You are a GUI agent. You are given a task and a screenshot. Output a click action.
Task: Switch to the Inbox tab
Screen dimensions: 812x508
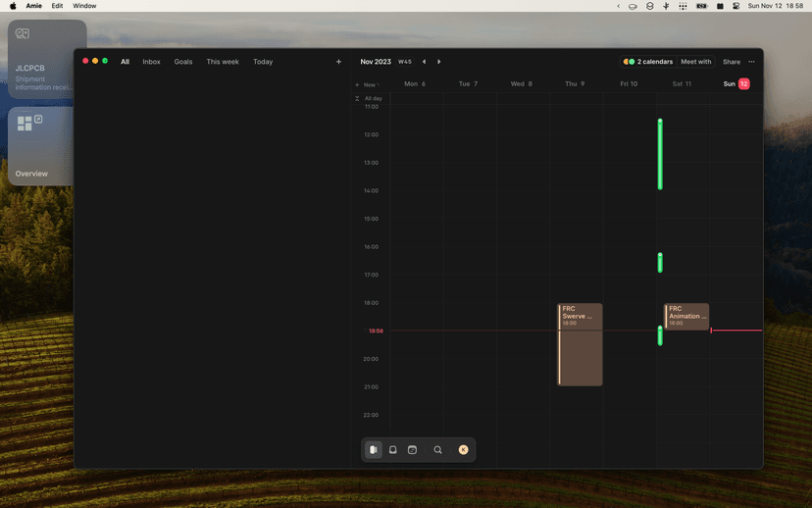click(x=151, y=62)
